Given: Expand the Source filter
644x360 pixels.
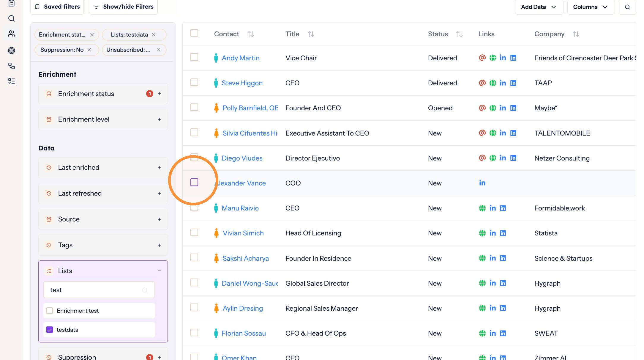Looking at the screenshot, I should click(160, 219).
